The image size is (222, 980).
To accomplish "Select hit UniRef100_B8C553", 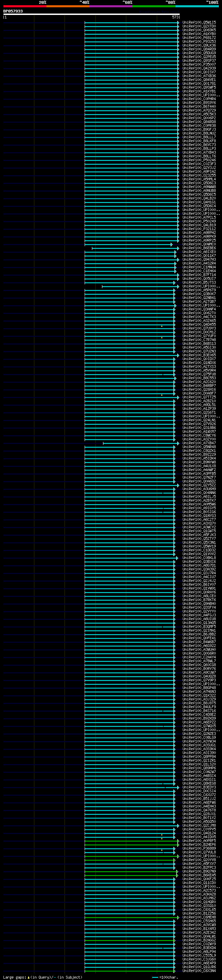I will click(199, 378).
